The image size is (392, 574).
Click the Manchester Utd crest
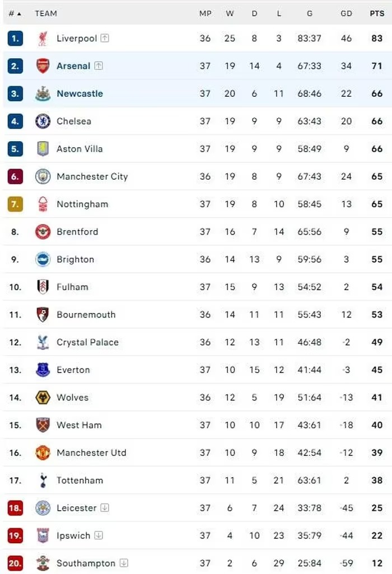coord(43,453)
